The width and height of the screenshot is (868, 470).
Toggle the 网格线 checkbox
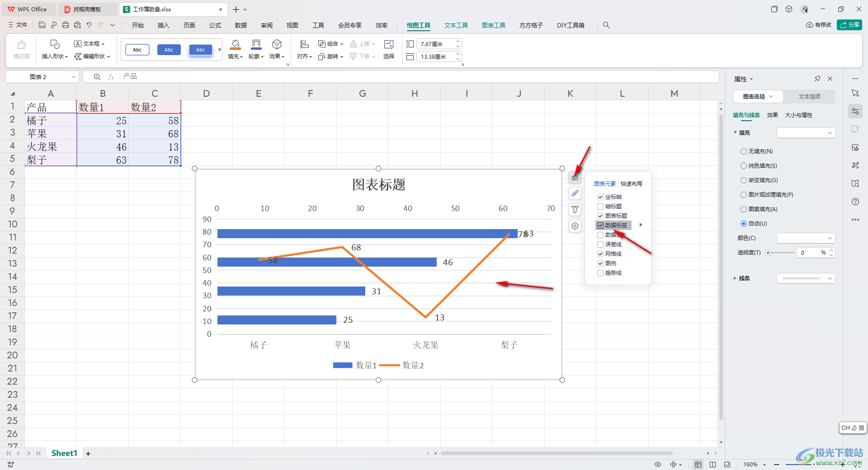pyautogui.click(x=600, y=254)
